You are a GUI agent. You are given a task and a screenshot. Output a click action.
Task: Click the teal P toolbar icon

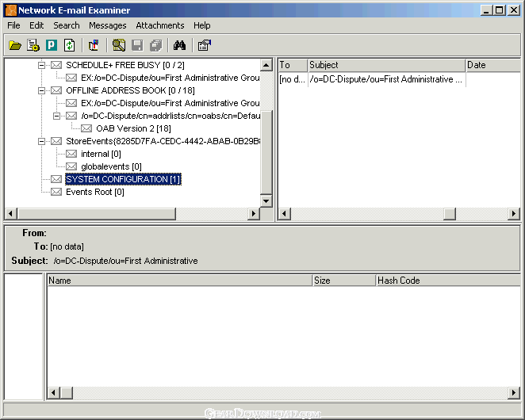pyautogui.click(x=52, y=45)
